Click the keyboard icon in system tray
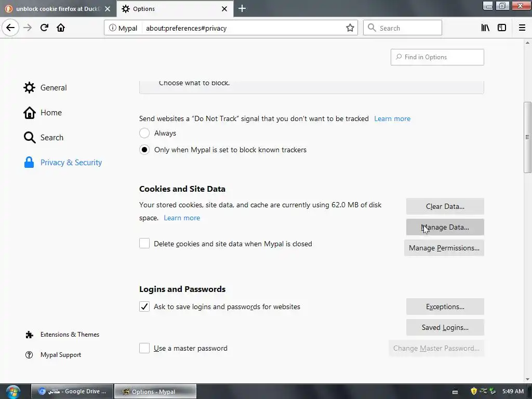Screen dimensions: 532x399 (x=455, y=392)
